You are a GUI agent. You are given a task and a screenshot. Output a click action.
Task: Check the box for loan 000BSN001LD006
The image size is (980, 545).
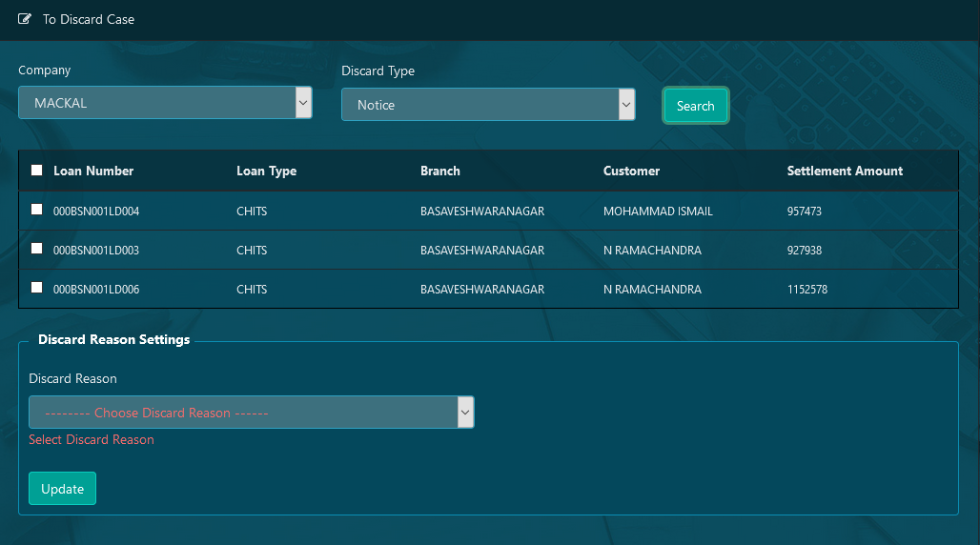[x=37, y=288]
